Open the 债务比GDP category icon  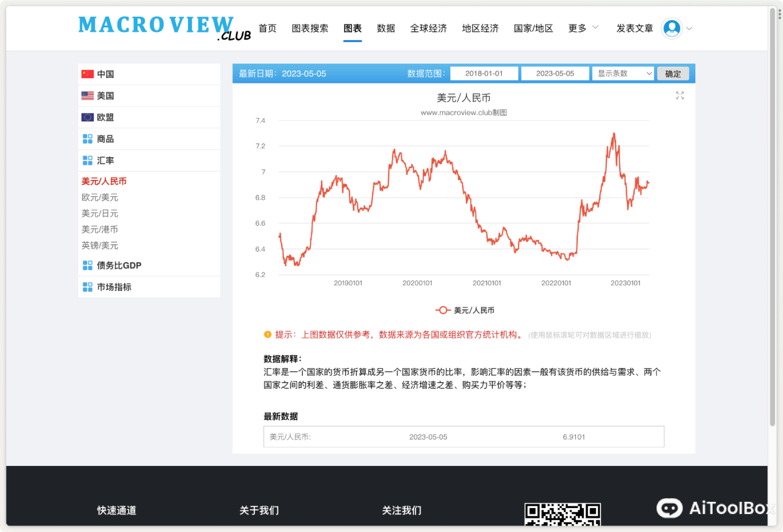(88, 265)
